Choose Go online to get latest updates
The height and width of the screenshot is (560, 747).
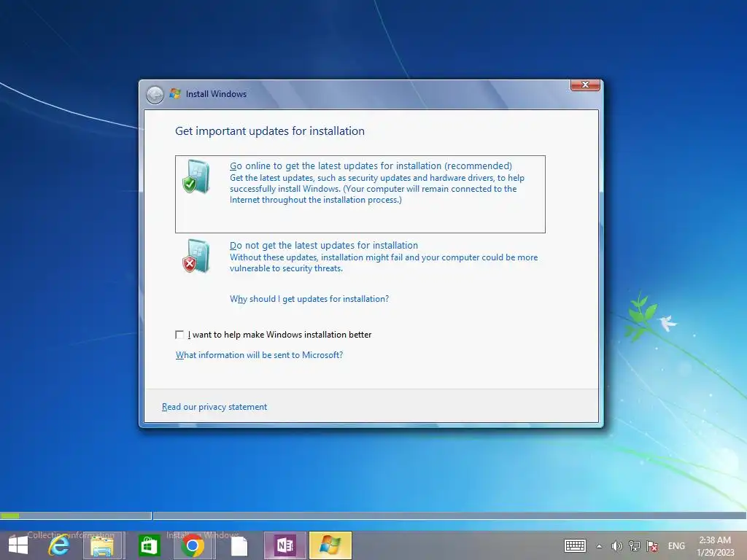pyautogui.click(x=360, y=194)
